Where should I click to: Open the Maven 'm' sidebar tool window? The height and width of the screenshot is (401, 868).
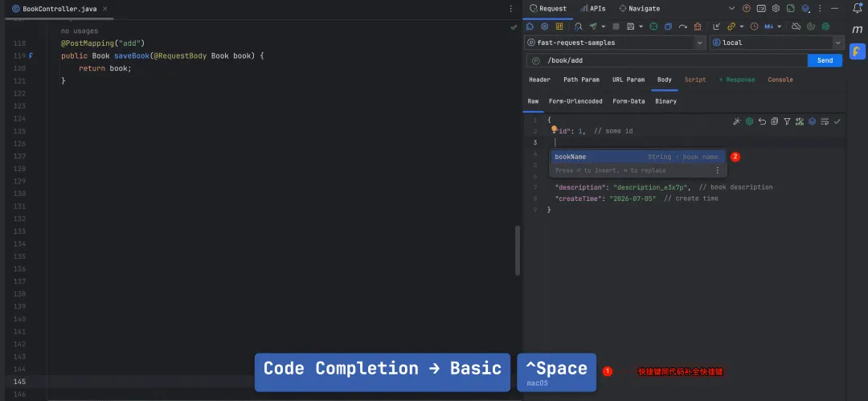pyautogui.click(x=858, y=29)
